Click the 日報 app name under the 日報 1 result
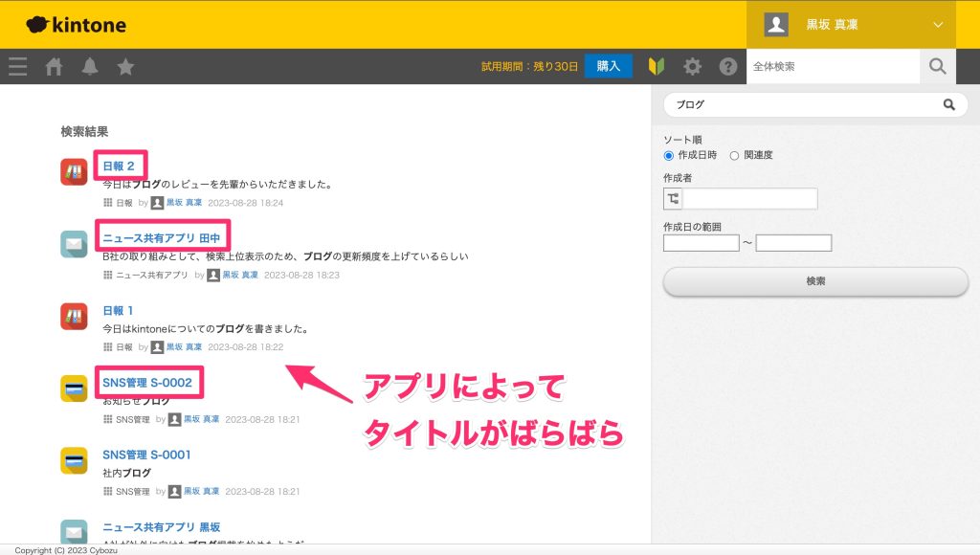980x555 pixels. click(x=124, y=346)
